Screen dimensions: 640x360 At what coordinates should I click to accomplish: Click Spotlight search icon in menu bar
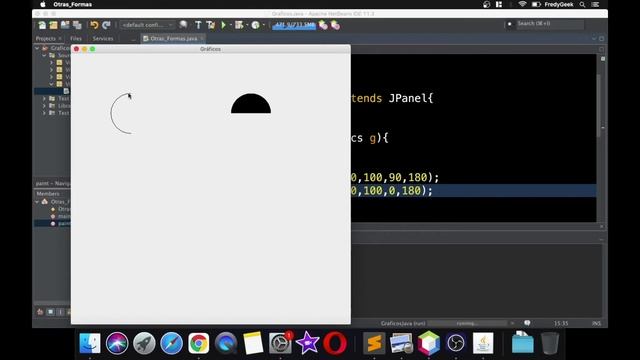point(582,4)
